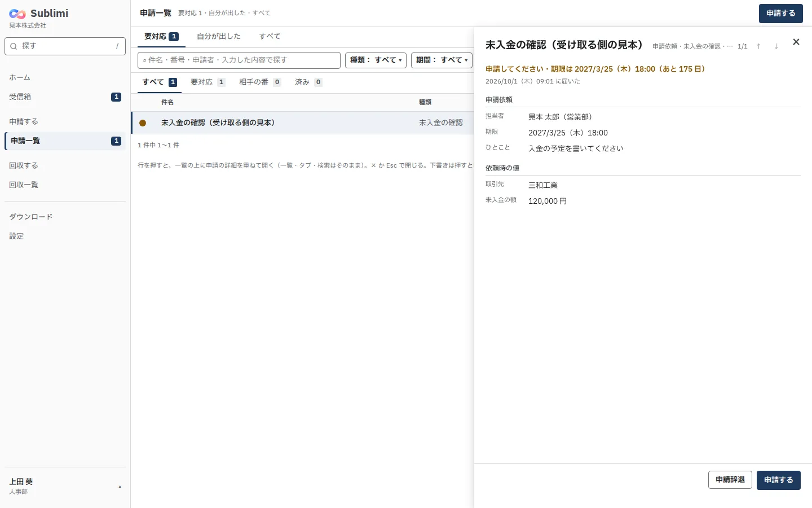Image resolution: width=812 pixels, height=508 pixels.
Task: Open ダウンロード in the sidebar
Action: pyautogui.click(x=65, y=217)
